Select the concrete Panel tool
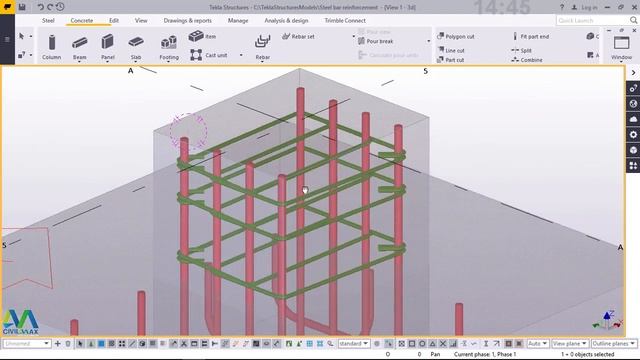This screenshot has height=360, width=640. pyautogui.click(x=107, y=47)
